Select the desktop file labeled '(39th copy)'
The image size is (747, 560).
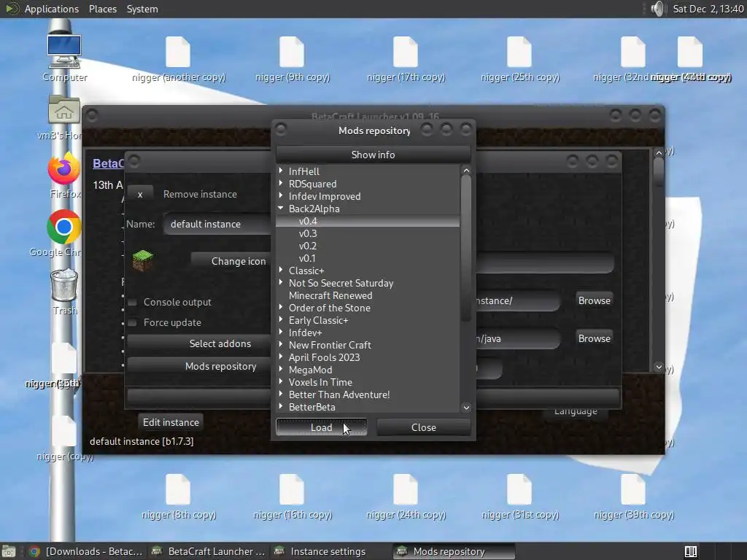(633, 489)
